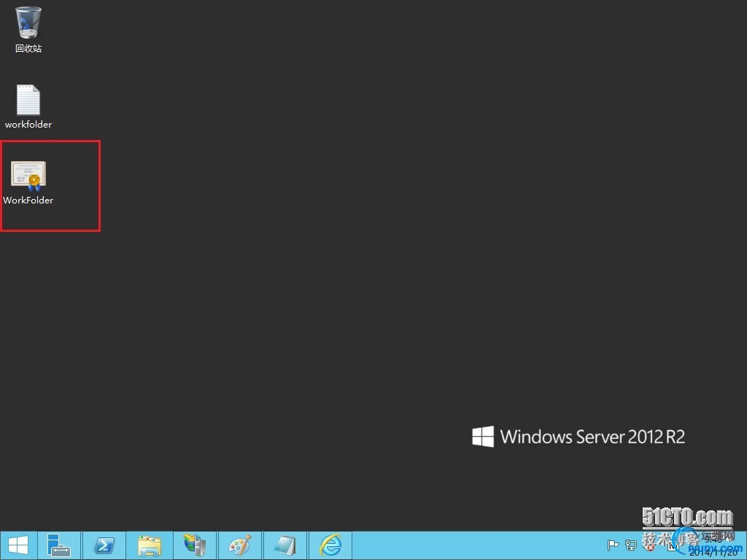Click the lowercase workfolder file label

click(x=28, y=124)
